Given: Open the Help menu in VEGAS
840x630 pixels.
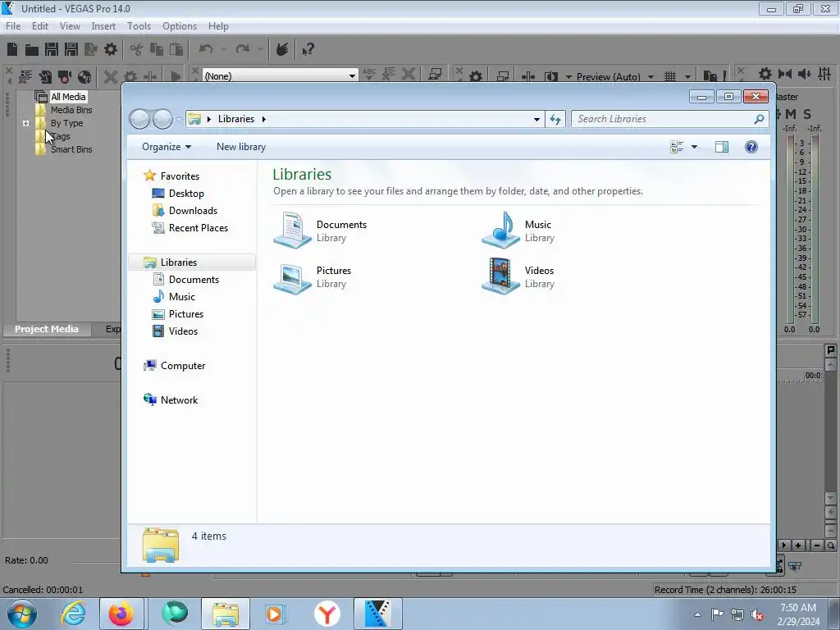Looking at the screenshot, I should click(x=218, y=26).
